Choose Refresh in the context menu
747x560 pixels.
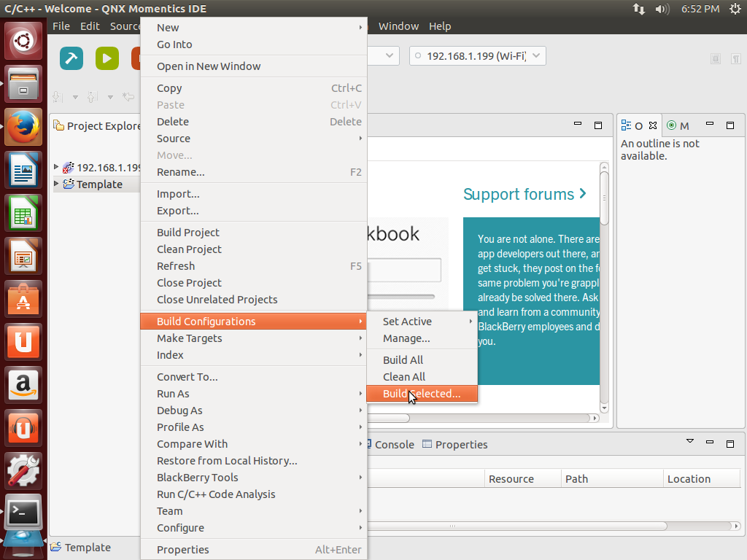[x=254, y=265]
